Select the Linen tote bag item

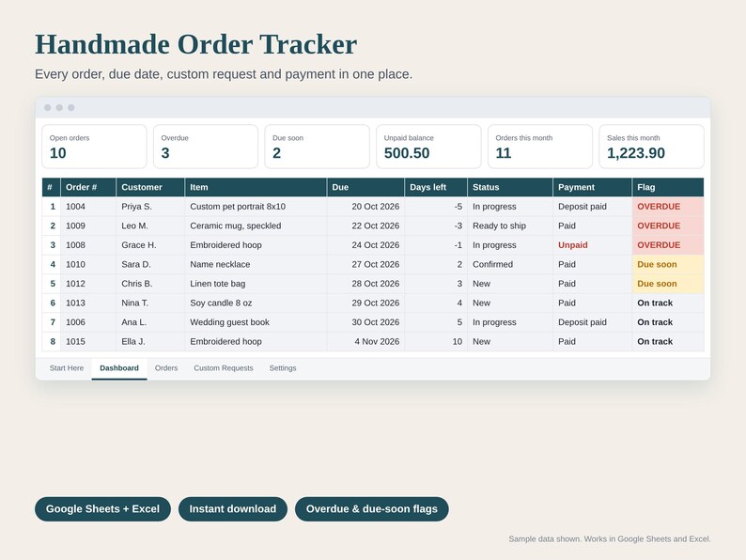(256, 284)
